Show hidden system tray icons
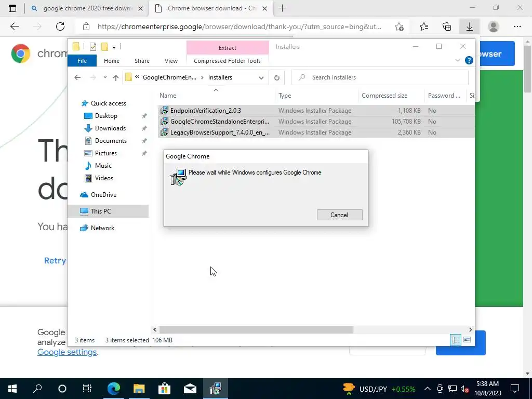This screenshot has width=532, height=399. click(428, 389)
